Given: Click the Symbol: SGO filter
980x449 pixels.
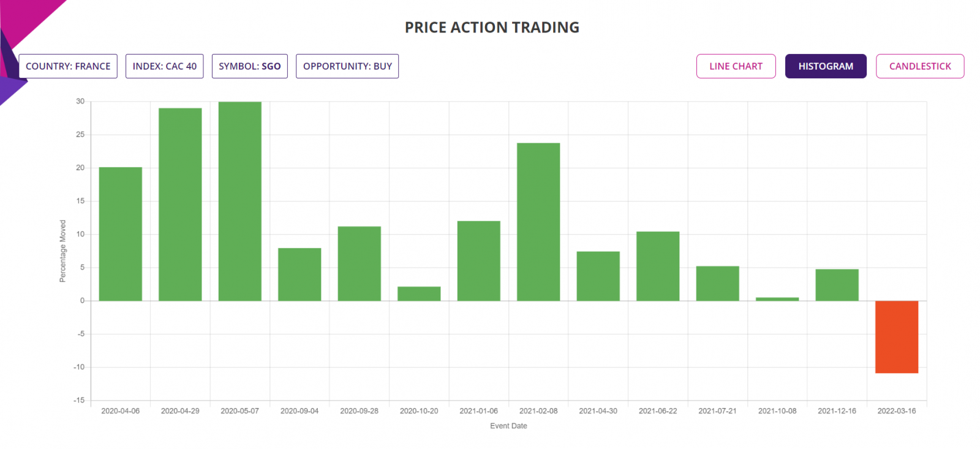Looking at the screenshot, I should (250, 66).
